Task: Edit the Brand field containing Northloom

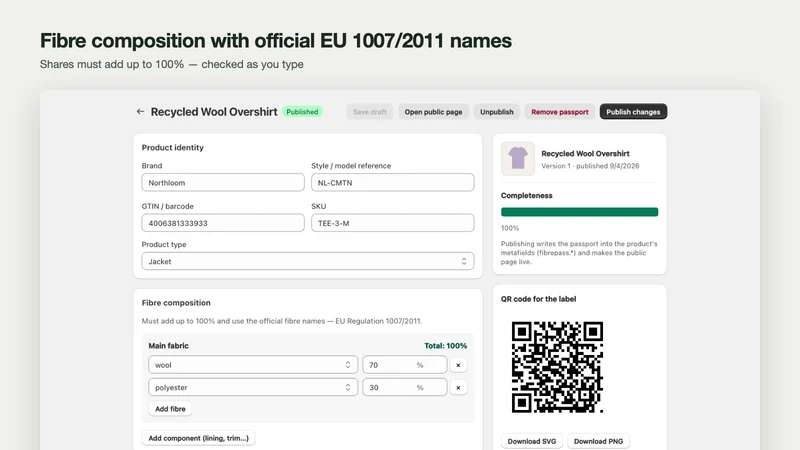Action: (x=223, y=183)
